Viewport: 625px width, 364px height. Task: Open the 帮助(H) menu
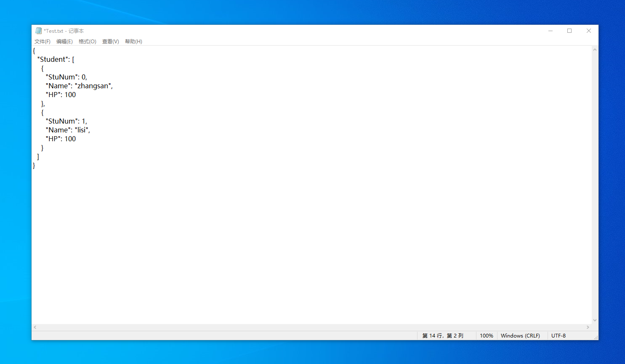[133, 42]
